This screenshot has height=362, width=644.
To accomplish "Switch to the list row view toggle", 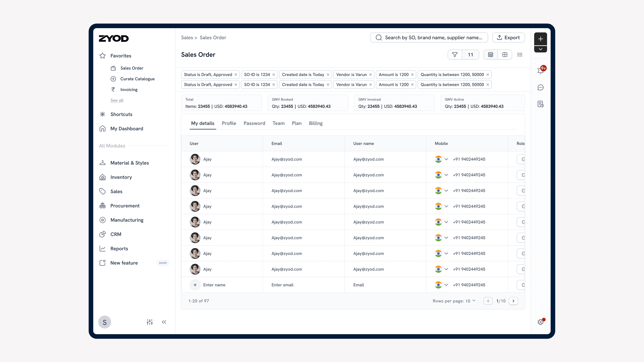I will [491, 54].
